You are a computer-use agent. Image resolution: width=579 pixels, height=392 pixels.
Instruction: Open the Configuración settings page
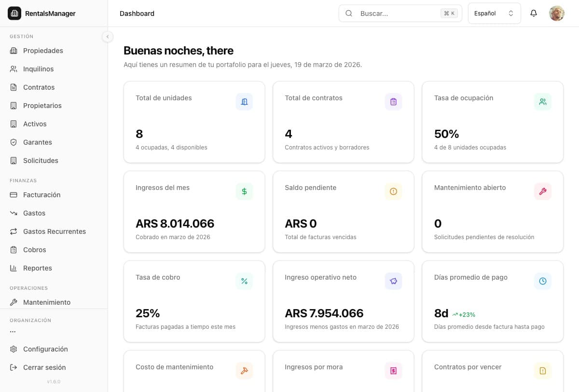pyautogui.click(x=45, y=349)
